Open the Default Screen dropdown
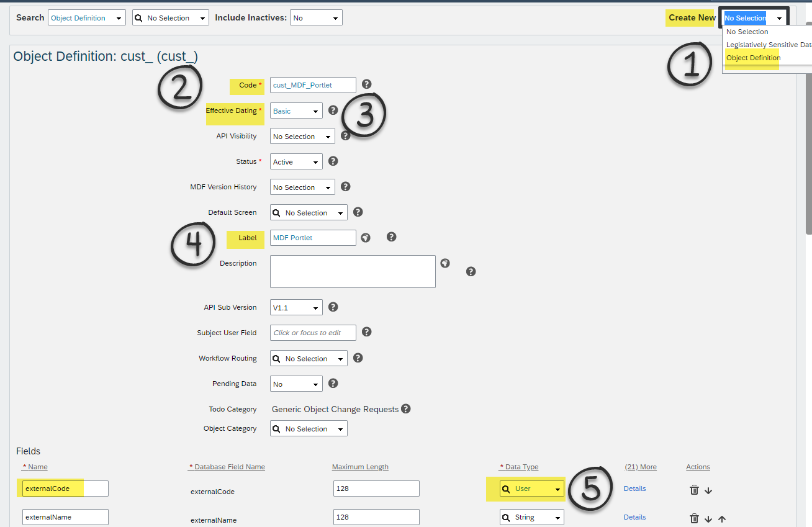The image size is (812, 527). pos(309,213)
